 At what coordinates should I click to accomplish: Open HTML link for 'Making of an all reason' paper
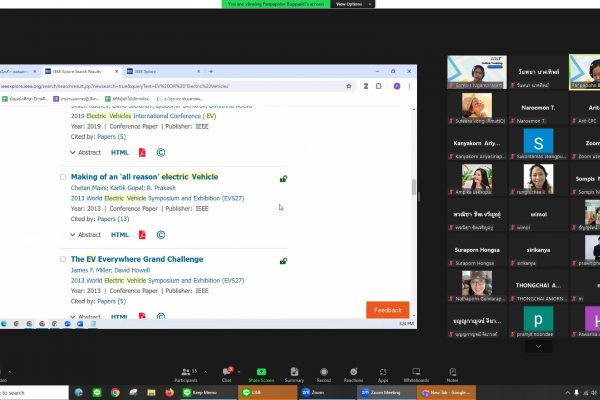(120, 235)
